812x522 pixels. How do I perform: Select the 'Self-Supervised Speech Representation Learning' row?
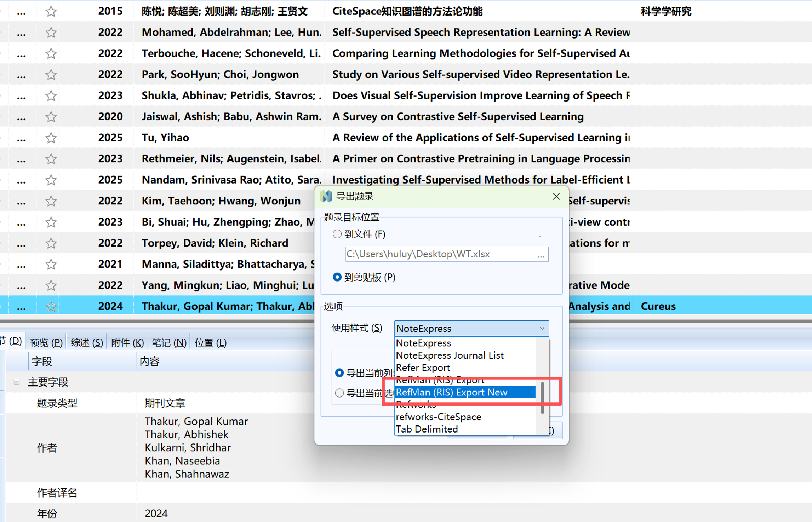(x=406, y=32)
